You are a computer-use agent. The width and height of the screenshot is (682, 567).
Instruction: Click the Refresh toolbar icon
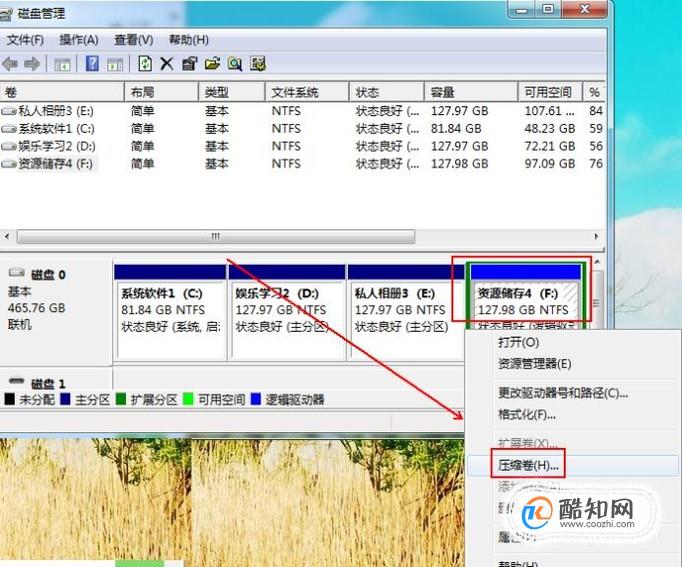(145, 63)
